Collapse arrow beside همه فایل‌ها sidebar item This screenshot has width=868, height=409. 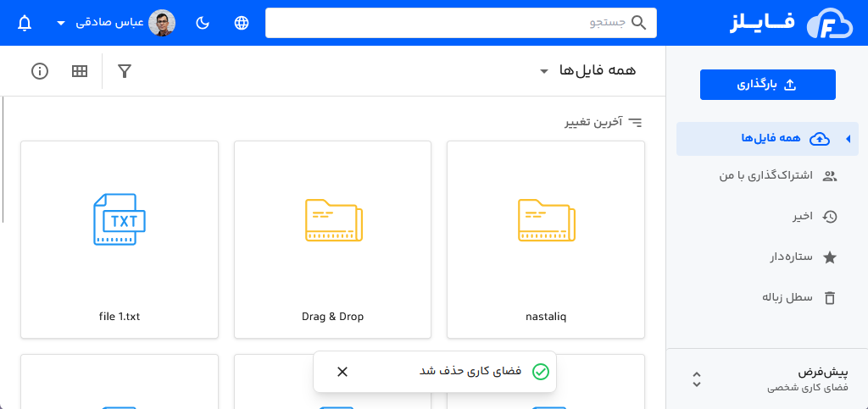tap(848, 139)
